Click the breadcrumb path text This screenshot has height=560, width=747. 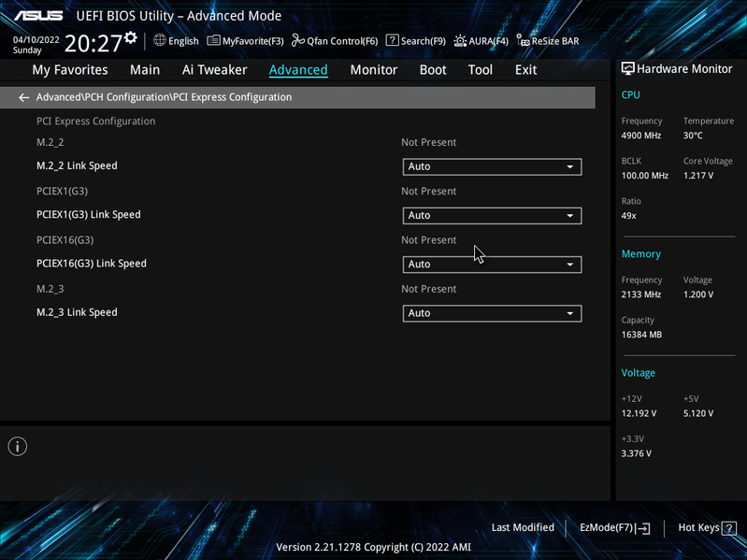tap(164, 97)
